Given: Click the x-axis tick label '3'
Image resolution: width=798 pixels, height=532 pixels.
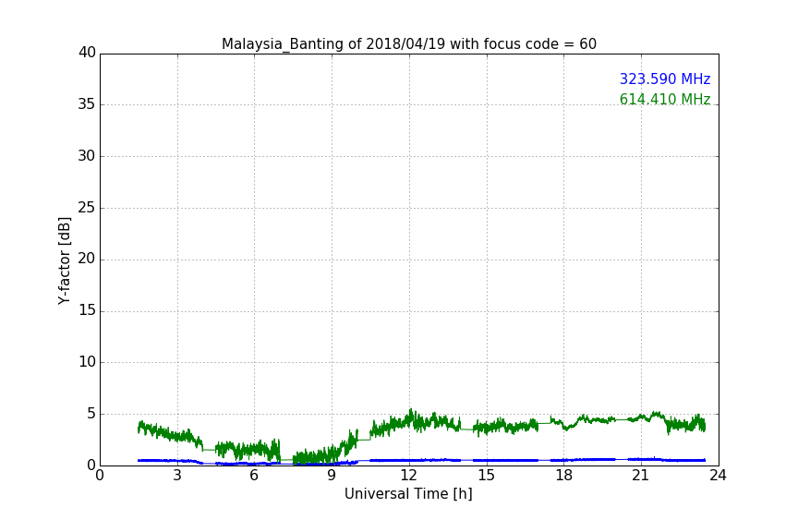Looking at the screenshot, I should coord(177,476).
